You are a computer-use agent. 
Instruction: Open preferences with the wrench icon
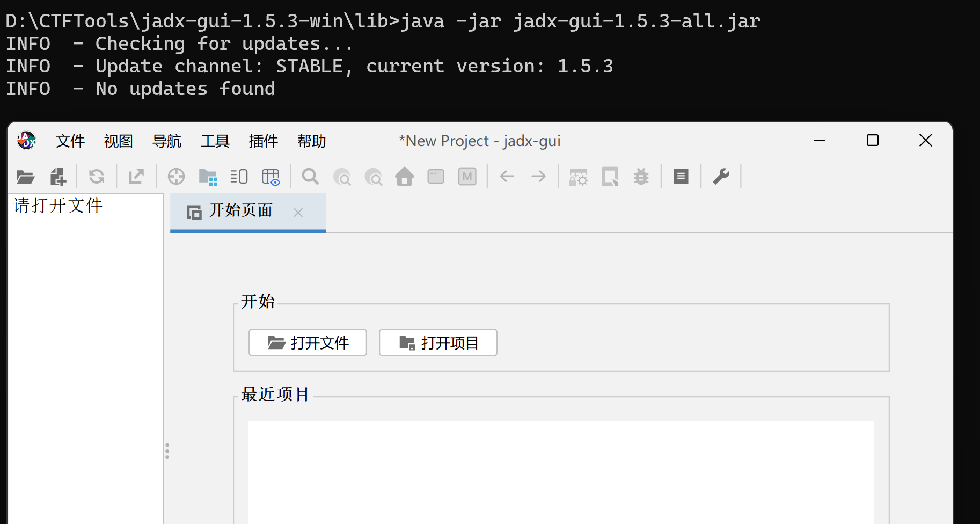(x=721, y=177)
